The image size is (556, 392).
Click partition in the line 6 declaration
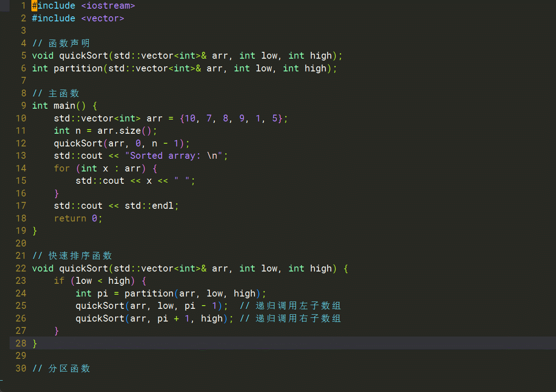78,69
